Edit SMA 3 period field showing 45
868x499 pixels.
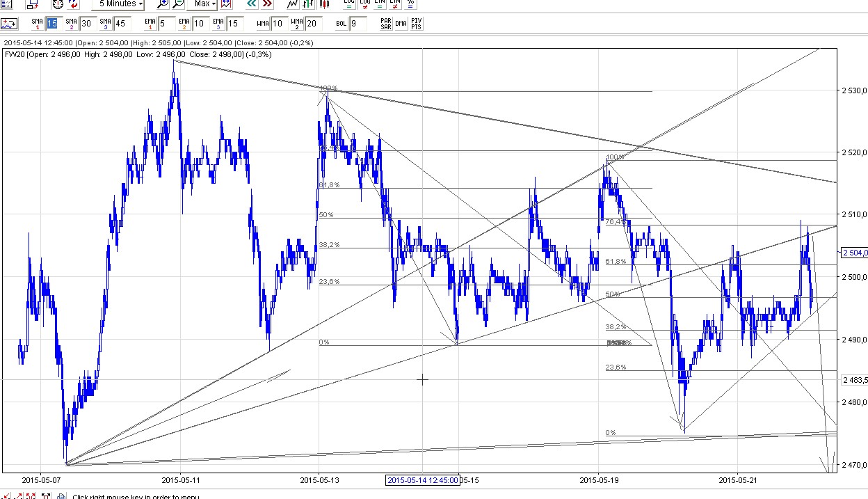pos(122,24)
